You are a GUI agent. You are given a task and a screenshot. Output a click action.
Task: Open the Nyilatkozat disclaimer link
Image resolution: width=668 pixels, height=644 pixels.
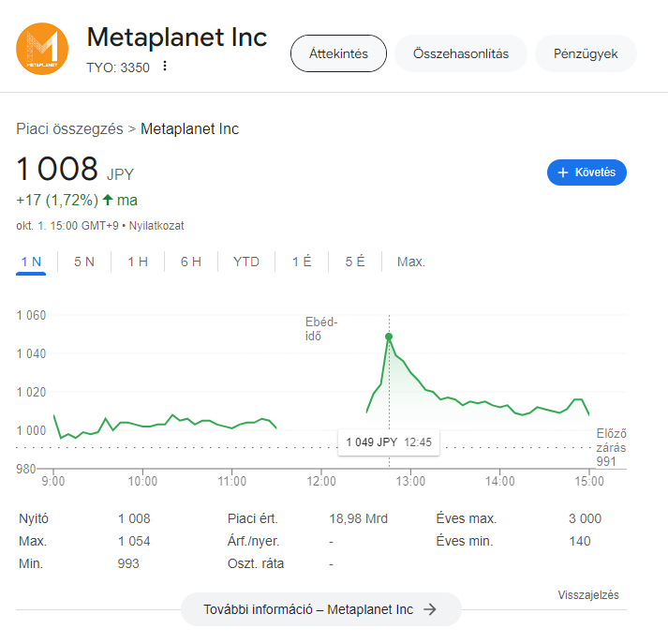156,226
